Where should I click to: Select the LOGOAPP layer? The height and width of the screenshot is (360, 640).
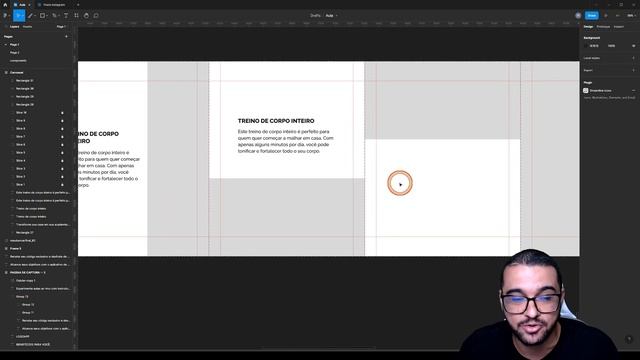[22, 336]
